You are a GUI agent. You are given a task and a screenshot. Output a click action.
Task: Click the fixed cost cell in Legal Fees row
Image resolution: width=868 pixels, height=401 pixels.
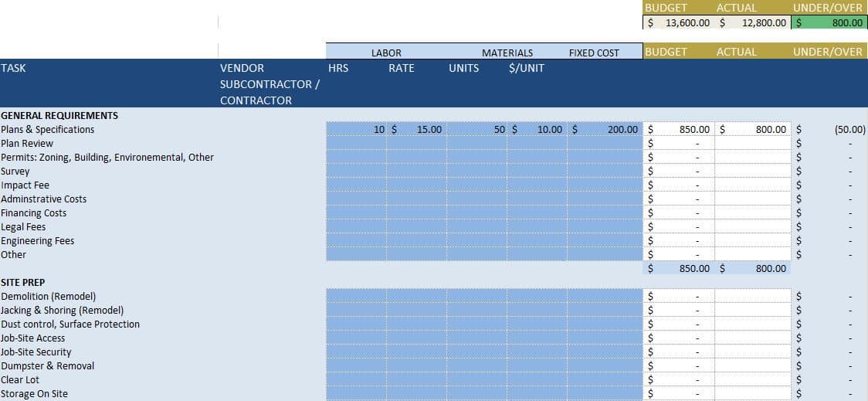coord(605,226)
